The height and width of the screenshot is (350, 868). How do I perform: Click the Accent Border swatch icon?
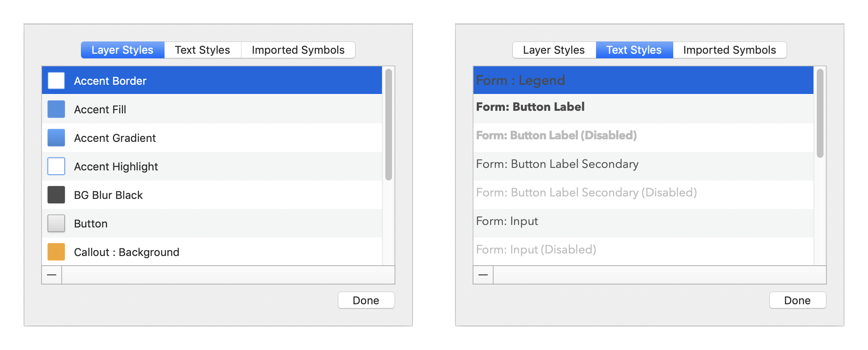(56, 81)
